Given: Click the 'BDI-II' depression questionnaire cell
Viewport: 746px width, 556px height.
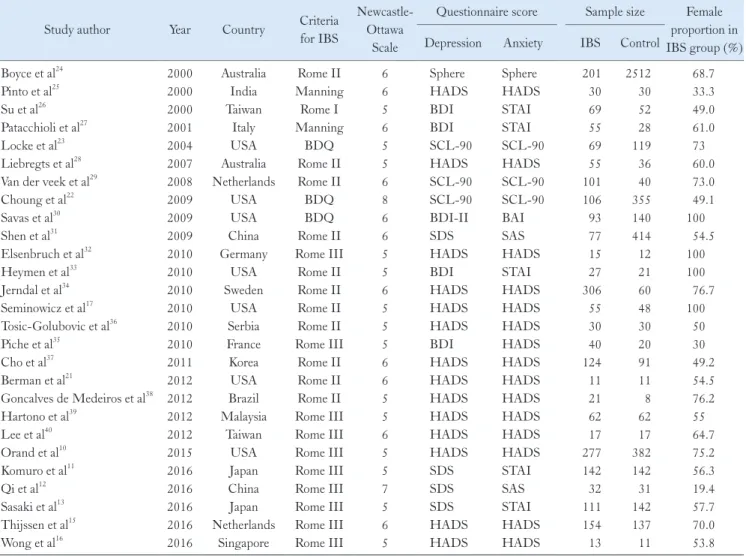Looking at the screenshot, I should [449, 218].
